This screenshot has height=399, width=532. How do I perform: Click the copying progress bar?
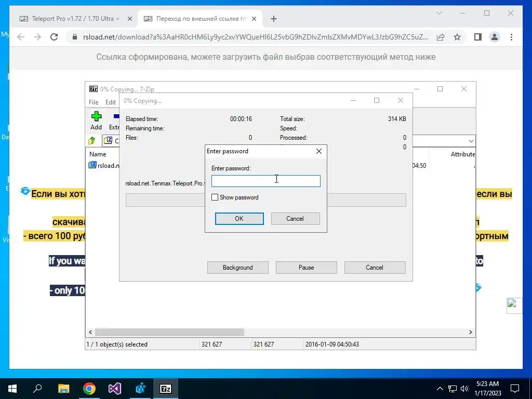tap(265, 200)
